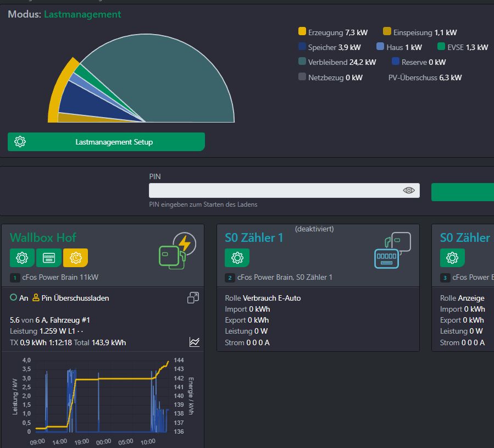The height and width of the screenshot is (448, 494).
Task: Click 'cFos Power Brain 11kW' text
Action: click(x=60, y=278)
